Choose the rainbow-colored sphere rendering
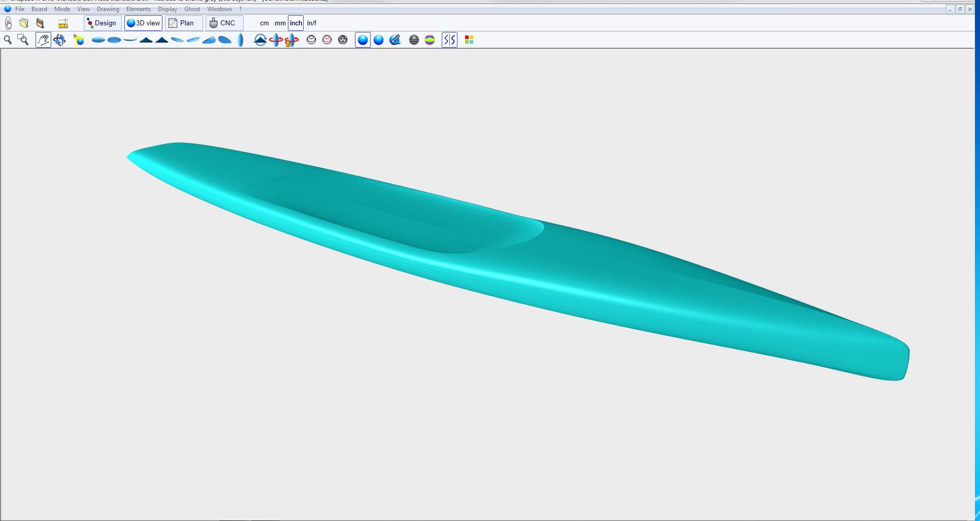 pos(430,40)
